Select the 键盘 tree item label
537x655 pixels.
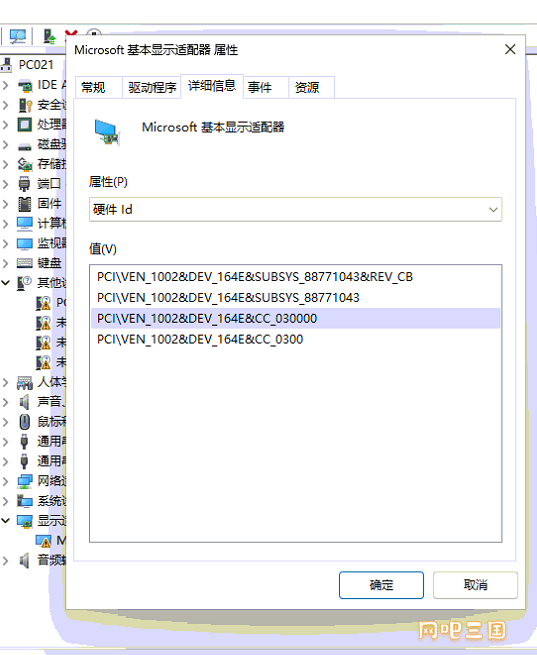tap(49, 263)
